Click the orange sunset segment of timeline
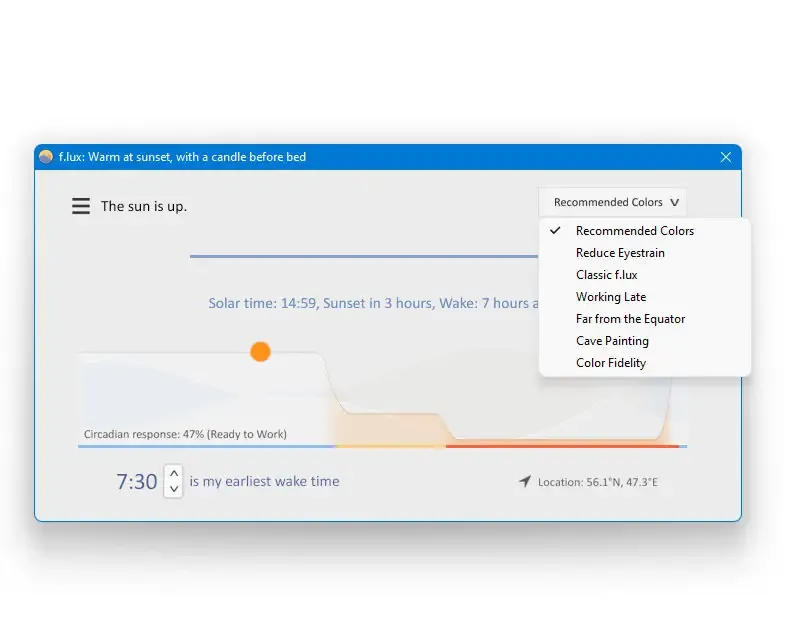This screenshot has width=791, height=619. pos(391,446)
